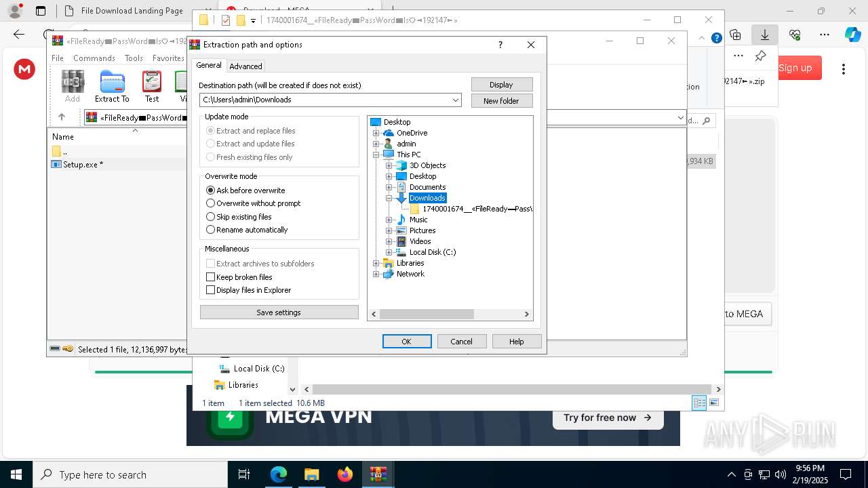The image size is (868, 488).
Task: Click the browser back arrow
Action: [19, 34]
